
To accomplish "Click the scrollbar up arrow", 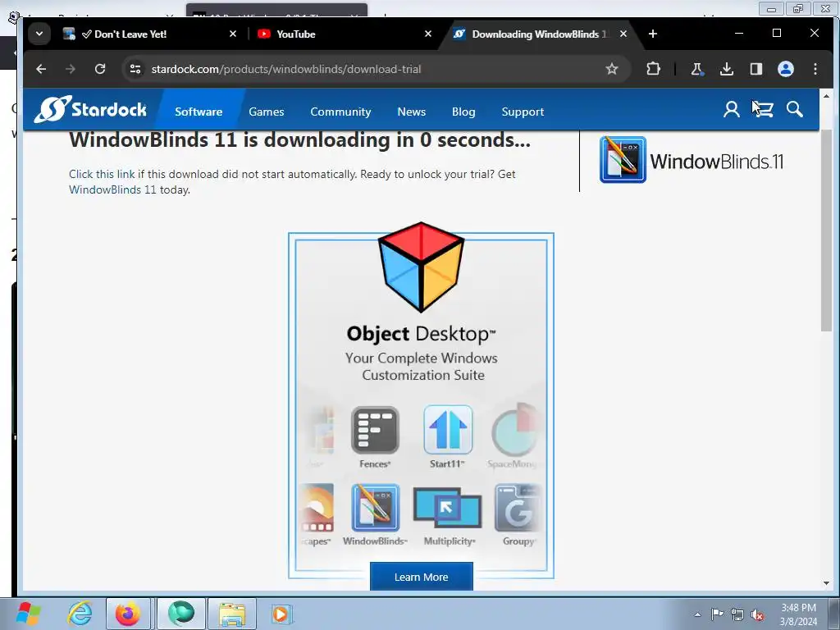I will (826, 96).
